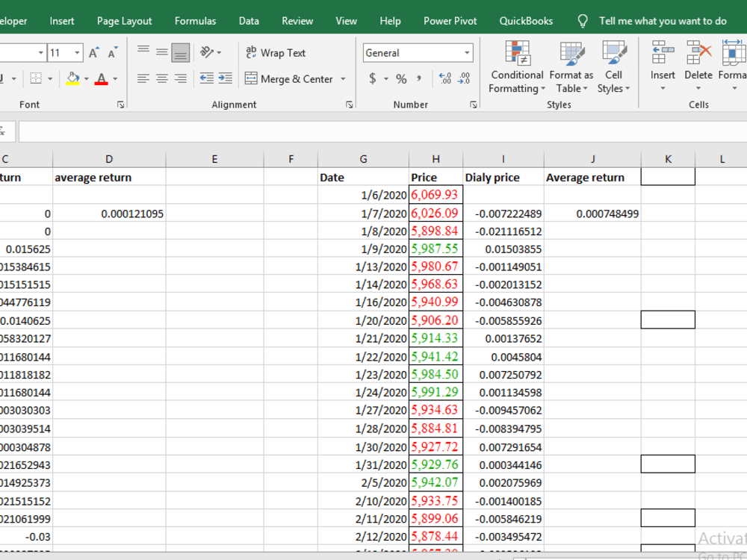747x560 pixels.
Task: Center text horizontally in cell
Action: (x=162, y=78)
